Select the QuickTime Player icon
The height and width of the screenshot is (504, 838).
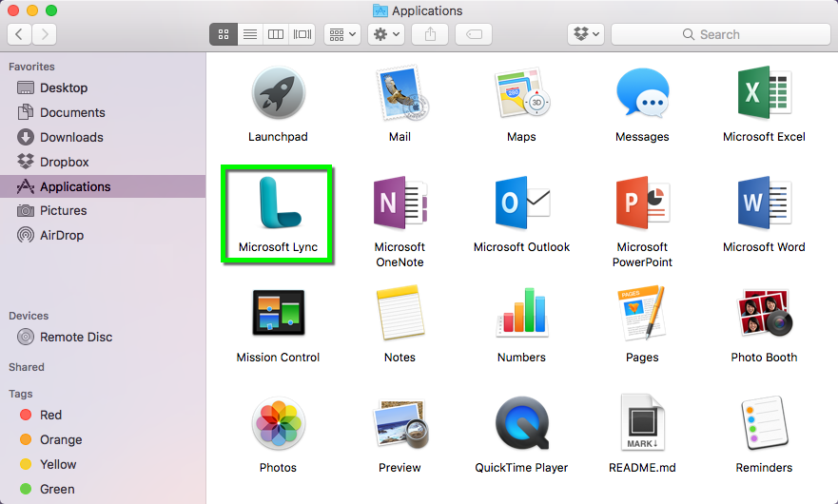[521, 424]
